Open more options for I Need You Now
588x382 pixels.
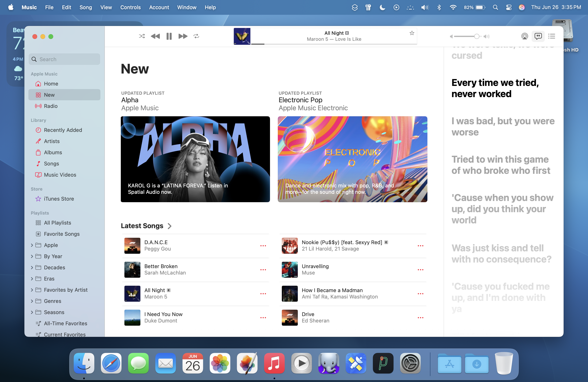click(x=263, y=318)
